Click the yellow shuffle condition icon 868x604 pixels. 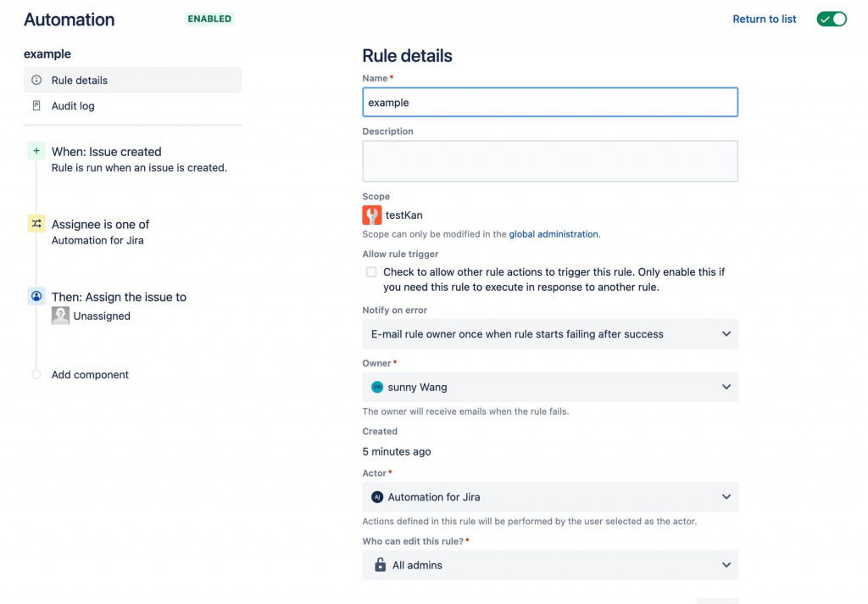36,224
